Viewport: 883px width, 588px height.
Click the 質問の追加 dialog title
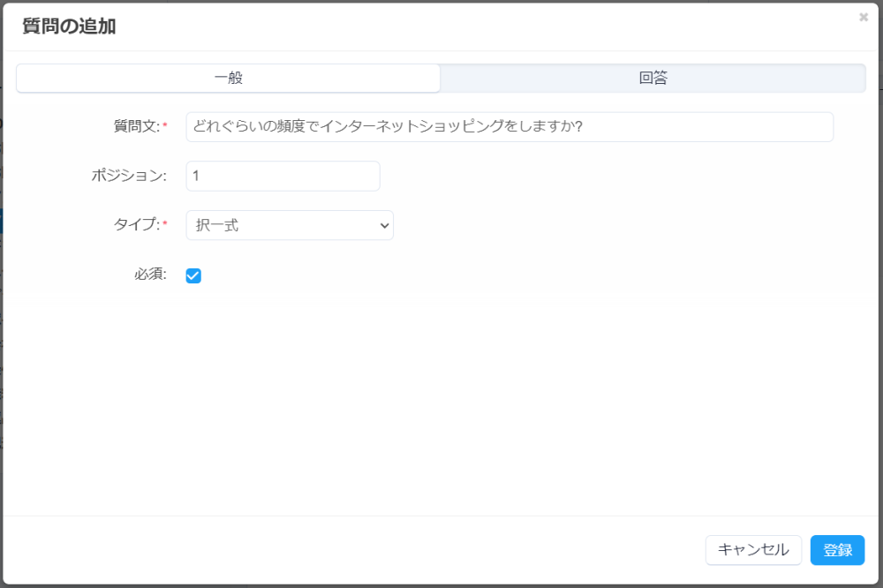tap(69, 26)
